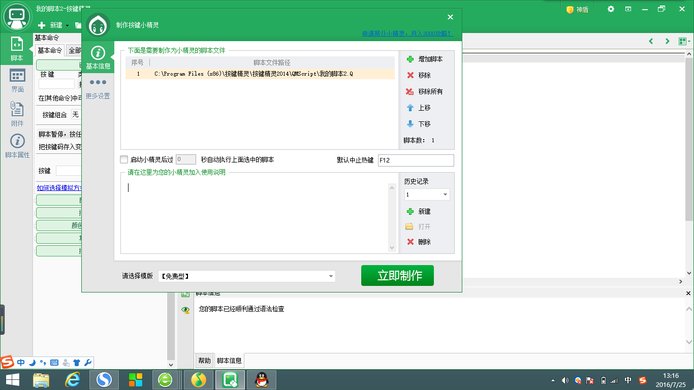This screenshot has height=390, width=694.
Task: Click the shirt skin icon on the IME bar
Action: [x=77, y=363]
